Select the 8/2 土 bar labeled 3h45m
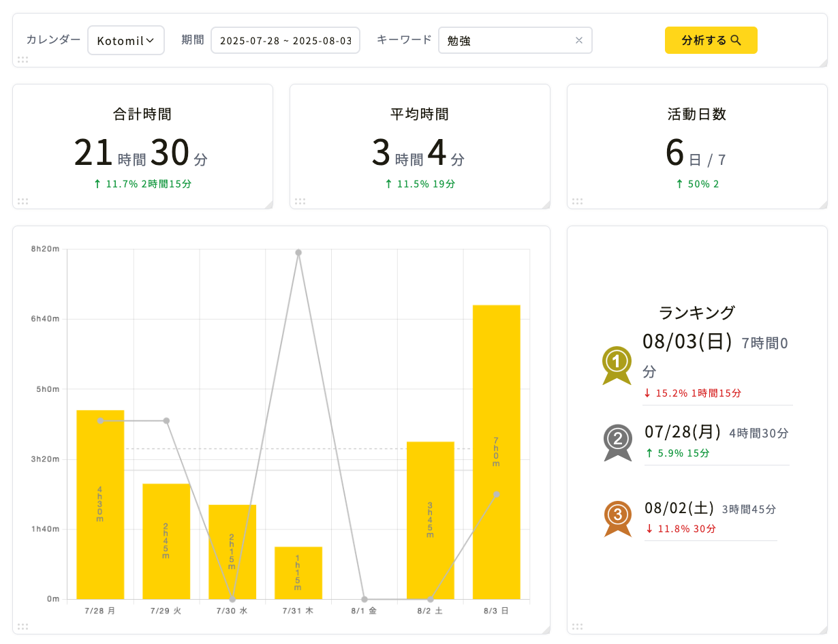 (x=431, y=520)
